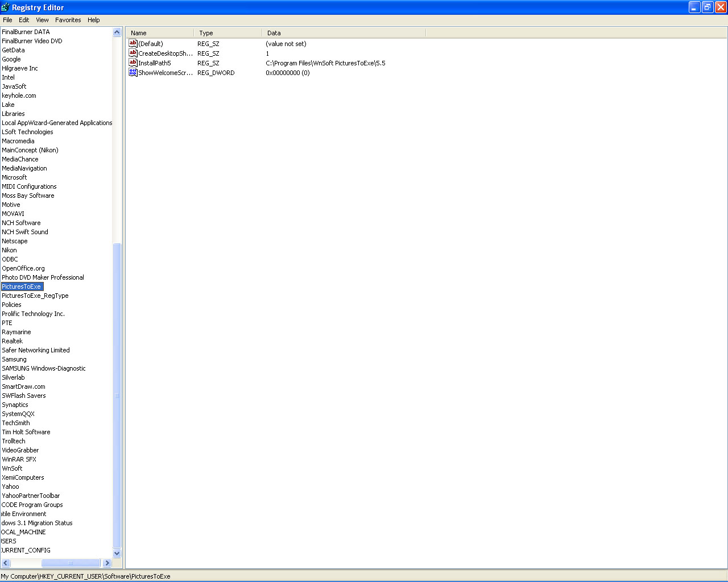Select the WinRAR SFX key
728x582 pixels.
point(19,459)
